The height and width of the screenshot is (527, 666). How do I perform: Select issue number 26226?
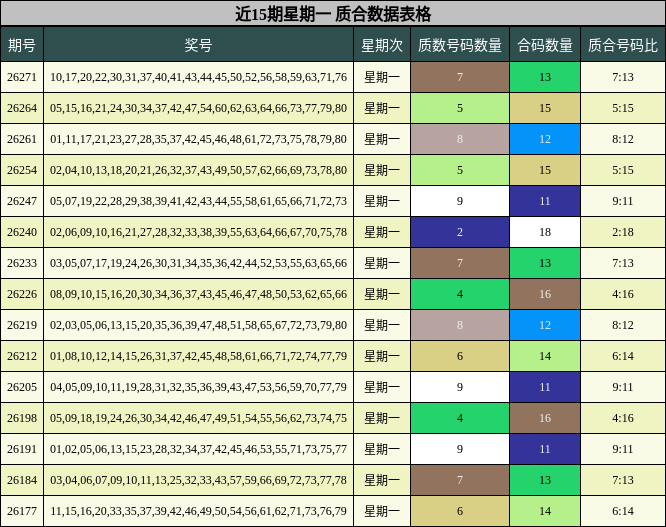[22, 294]
